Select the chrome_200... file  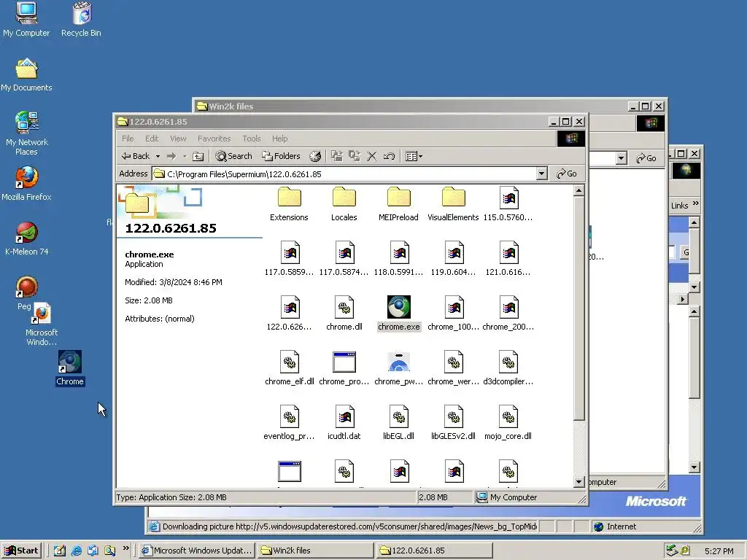pos(508,314)
